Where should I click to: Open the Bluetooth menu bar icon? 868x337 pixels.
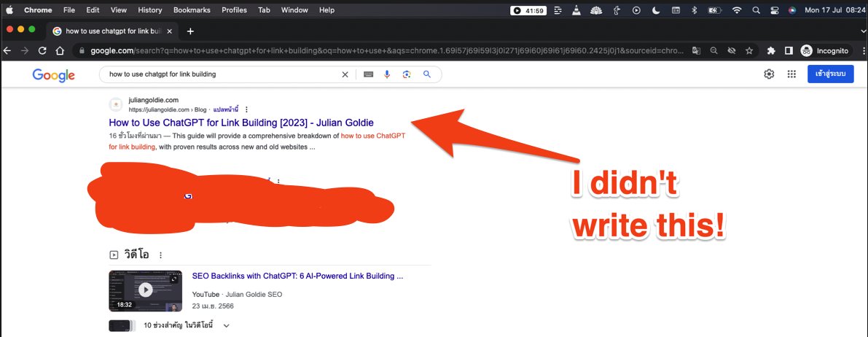(x=695, y=10)
